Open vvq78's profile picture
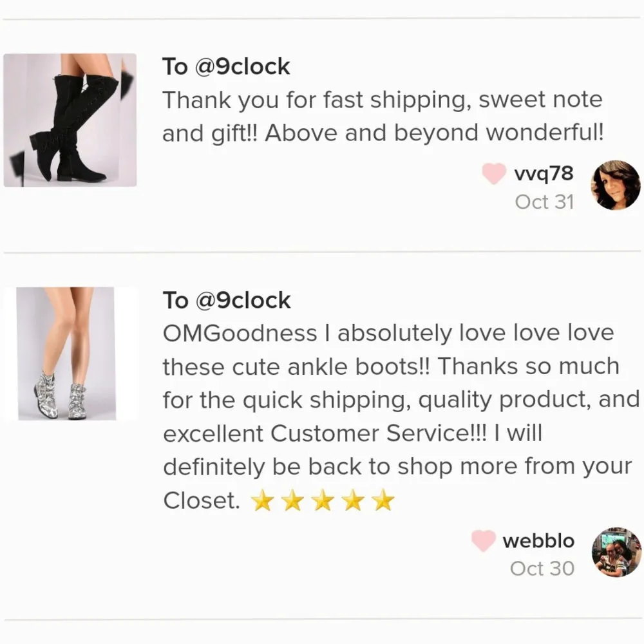 (615, 185)
